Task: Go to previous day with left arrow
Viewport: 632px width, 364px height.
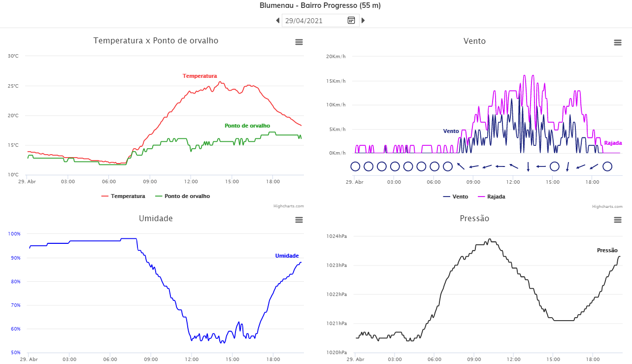Action: (x=278, y=21)
